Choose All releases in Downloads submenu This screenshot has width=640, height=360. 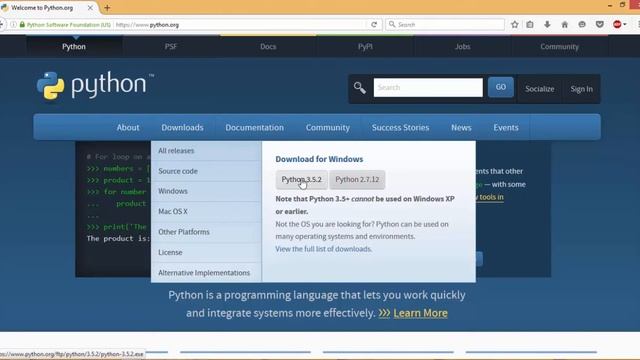point(206,151)
